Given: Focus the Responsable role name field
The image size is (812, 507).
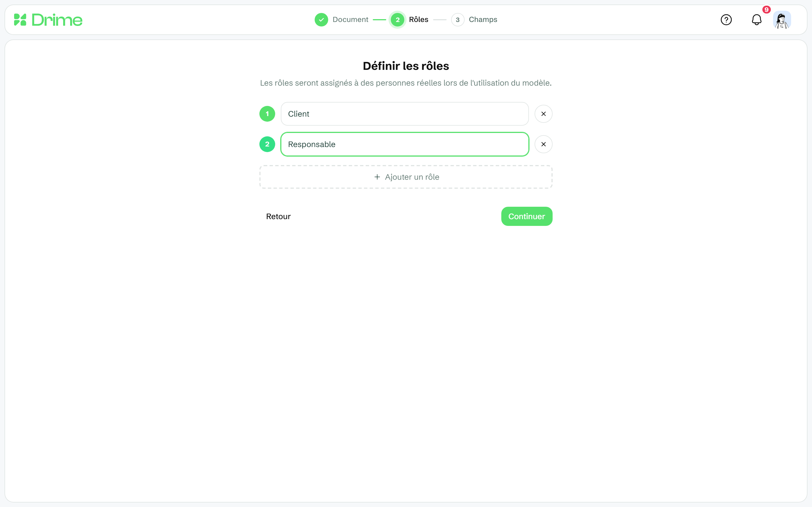Looking at the screenshot, I should 405,144.
